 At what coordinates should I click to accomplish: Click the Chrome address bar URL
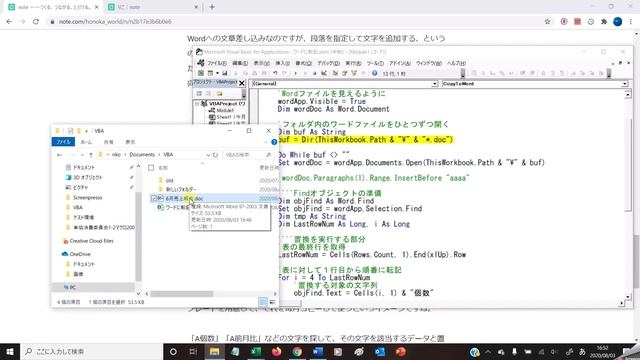tap(115, 21)
